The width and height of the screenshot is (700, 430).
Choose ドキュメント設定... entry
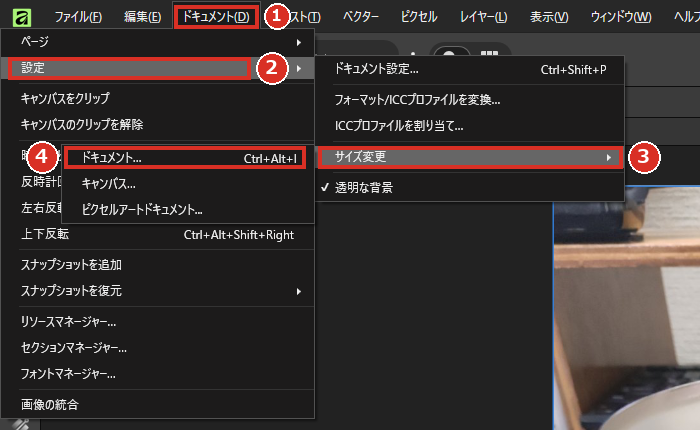(x=470, y=69)
